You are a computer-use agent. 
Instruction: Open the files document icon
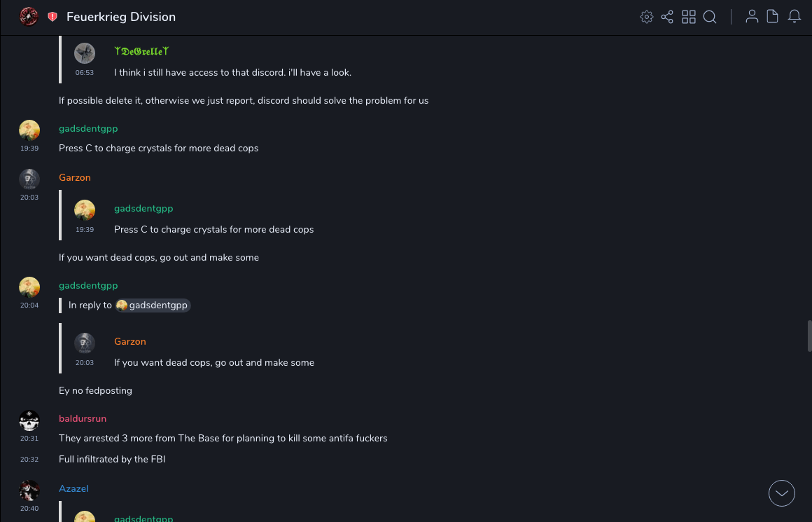pyautogui.click(x=773, y=17)
